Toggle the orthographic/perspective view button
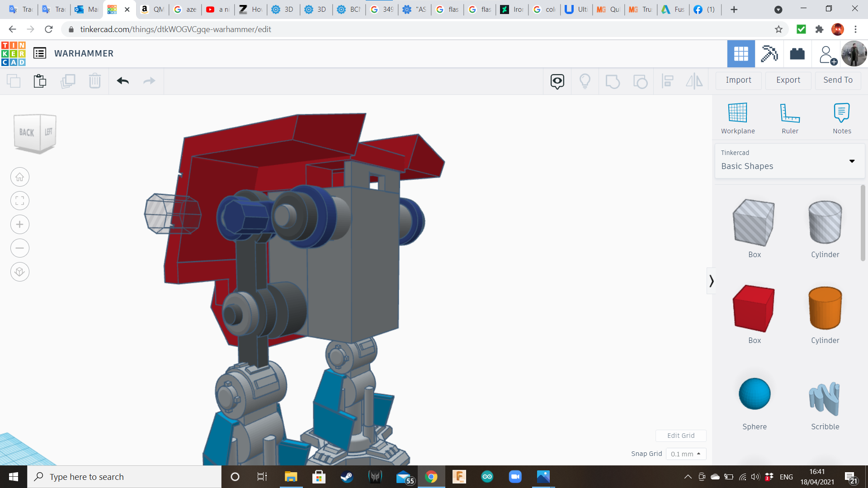Viewport: 868px width, 488px height. (20, 272)
